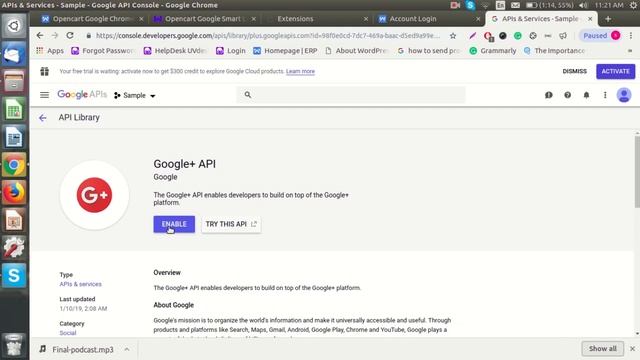640x360 pixels.
Task: Open the notifications bell
Action: point(586,95)
